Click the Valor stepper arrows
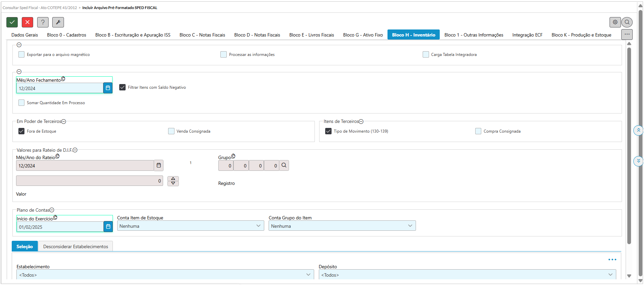Image resolution: width=644 pixels, height=285 pixels. [x=173, y=181]
